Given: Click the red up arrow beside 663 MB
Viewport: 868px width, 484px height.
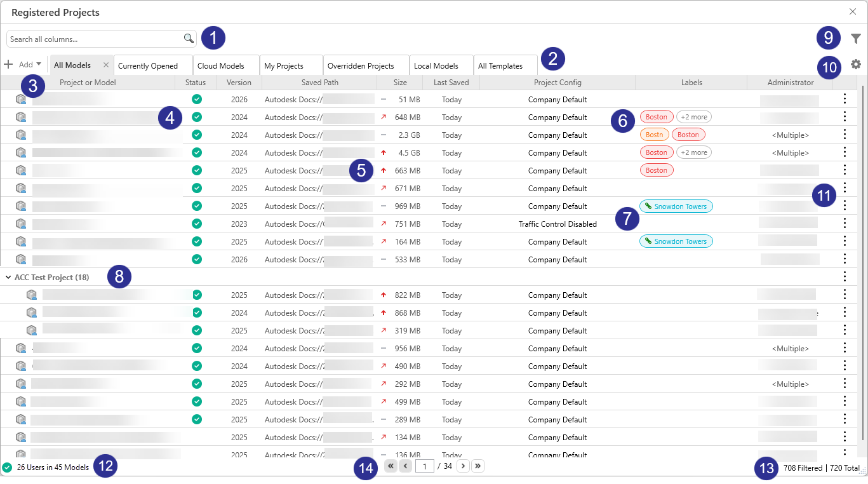Looking at the screenshot, I should pos(384,171).
